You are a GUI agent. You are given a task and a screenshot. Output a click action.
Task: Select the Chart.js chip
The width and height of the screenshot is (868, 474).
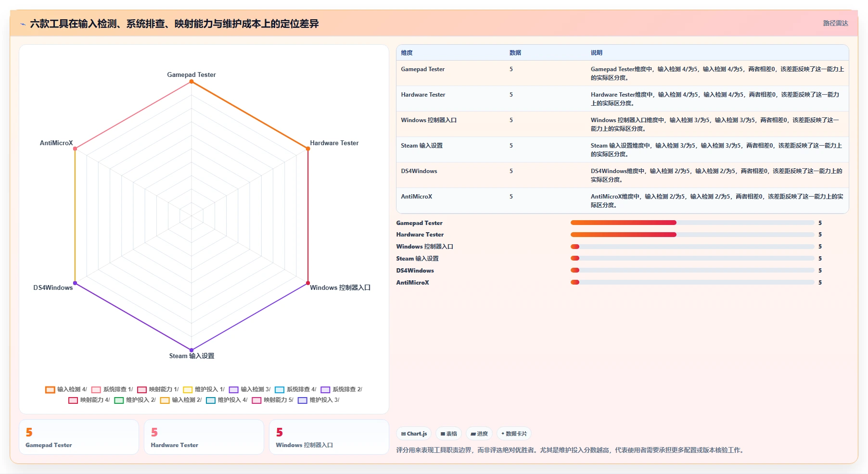click(x=414, y=434)
